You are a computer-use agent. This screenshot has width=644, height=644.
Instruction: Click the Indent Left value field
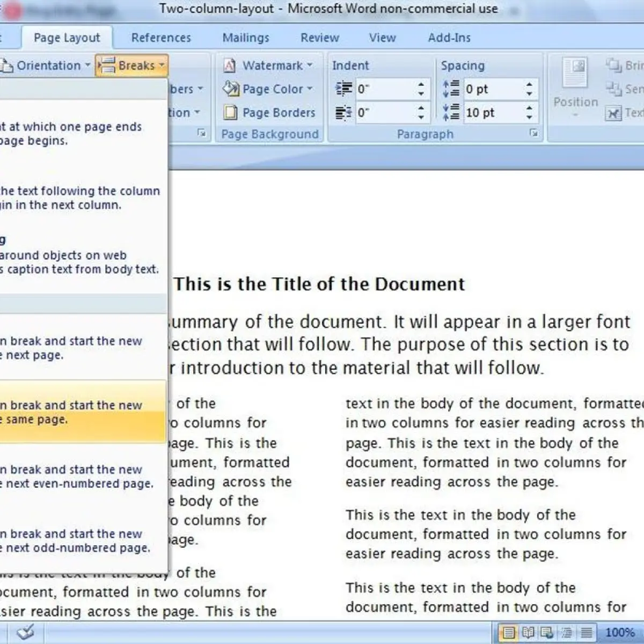385,89
